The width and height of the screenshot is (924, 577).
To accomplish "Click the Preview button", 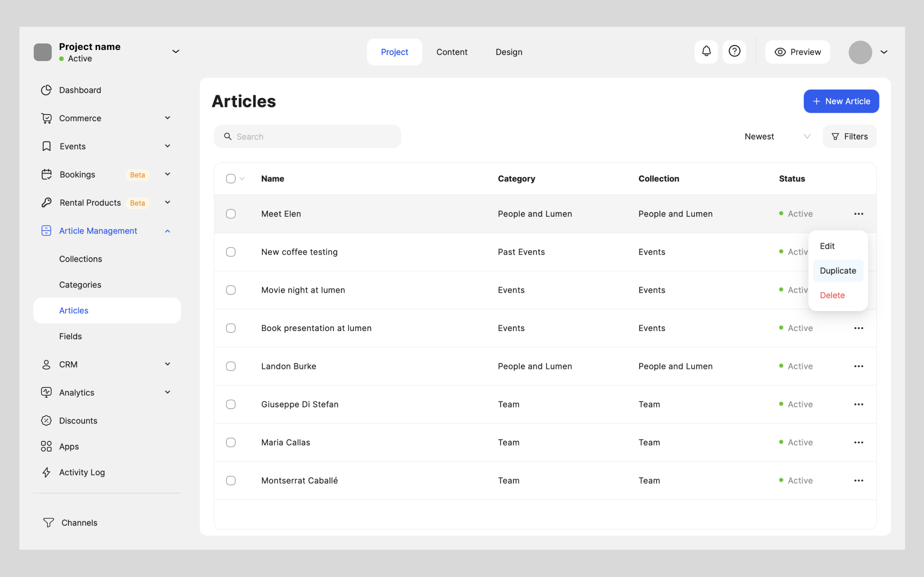I will point(797,52).
